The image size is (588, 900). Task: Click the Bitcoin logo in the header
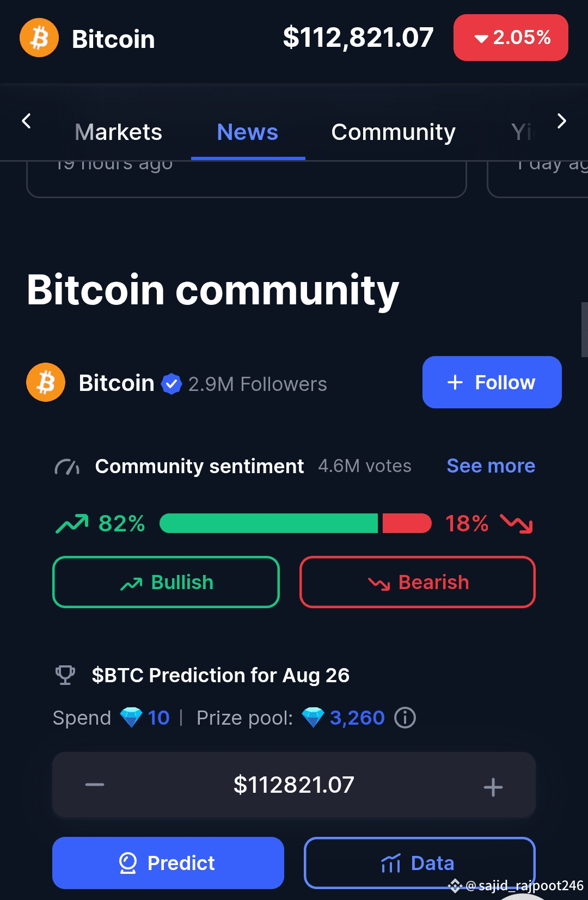39,38
